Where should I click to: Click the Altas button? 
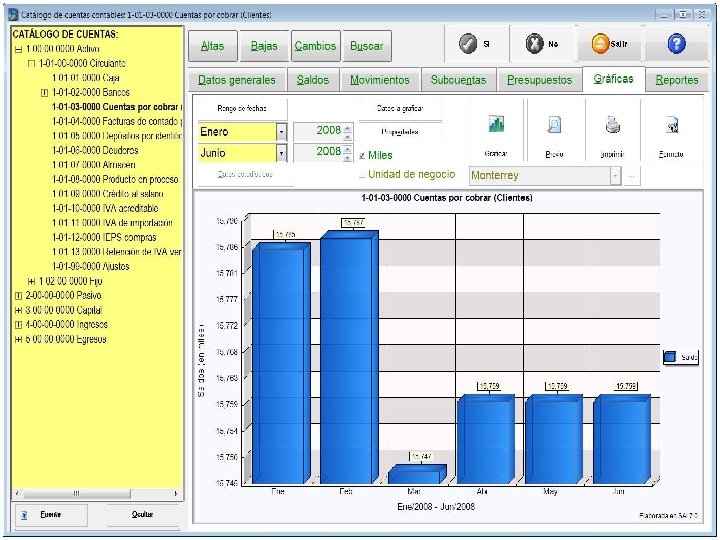coord(213,46)
